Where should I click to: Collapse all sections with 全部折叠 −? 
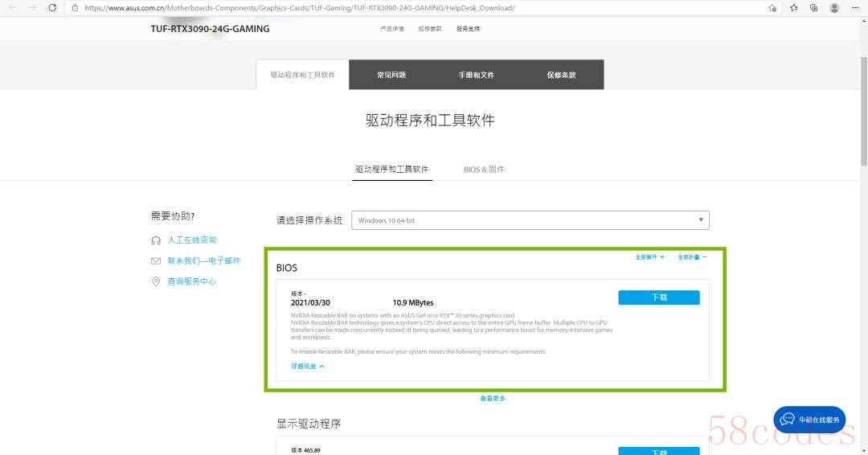pyautogui.click(x=692, y=257)
